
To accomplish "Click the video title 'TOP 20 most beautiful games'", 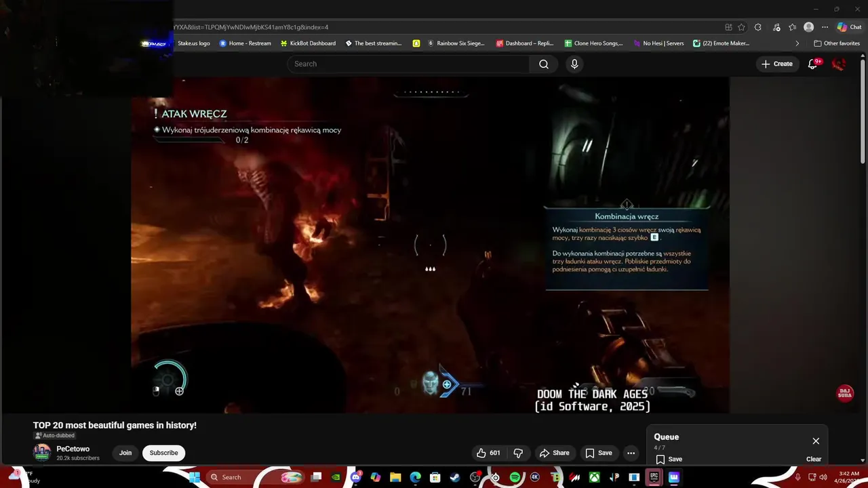I will pyautogui.click(x=115, y=425).
